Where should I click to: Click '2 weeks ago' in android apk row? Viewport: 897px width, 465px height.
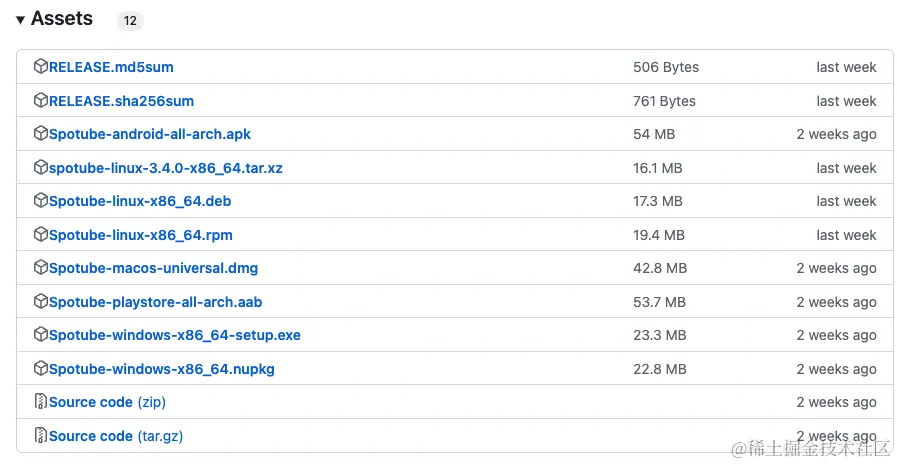[x=836, y=134]
